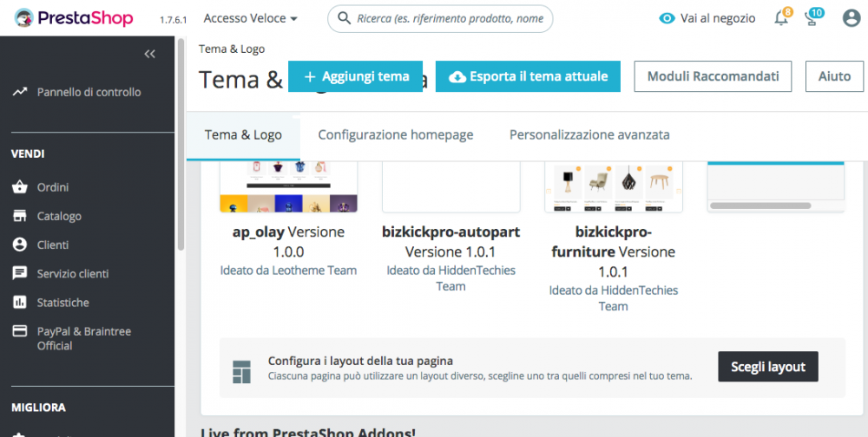Click the PayPal & Braintree card icon
This screenshot has width=868, height=437.
20,331
